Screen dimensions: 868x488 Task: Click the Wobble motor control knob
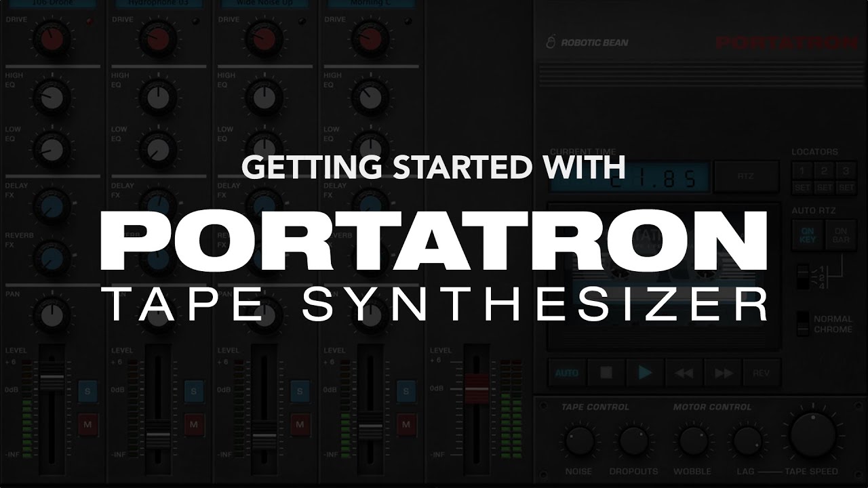coord(692,441)
